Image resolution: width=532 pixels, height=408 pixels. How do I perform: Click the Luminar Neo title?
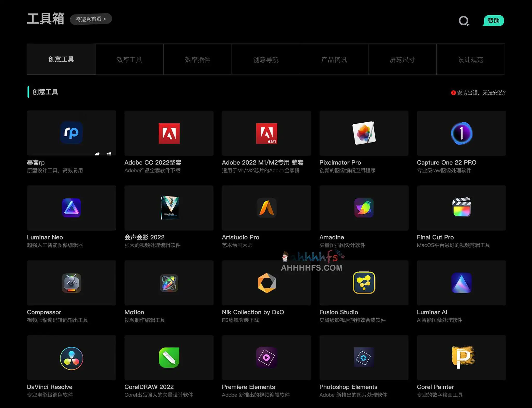[x=45, y=237]
